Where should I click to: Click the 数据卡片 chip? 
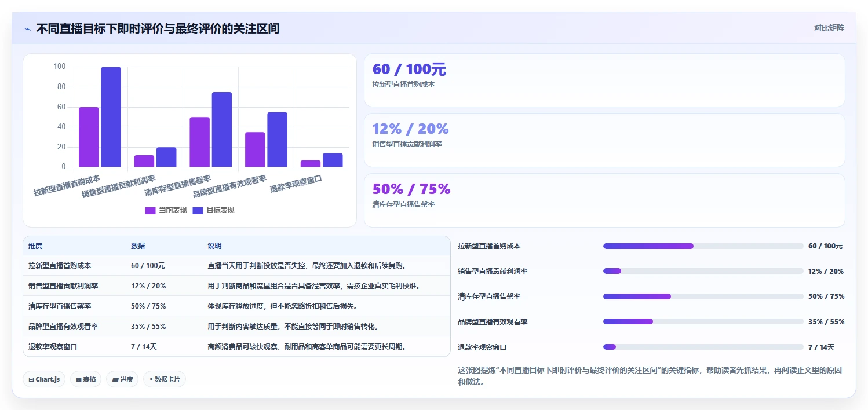(165, 379)
